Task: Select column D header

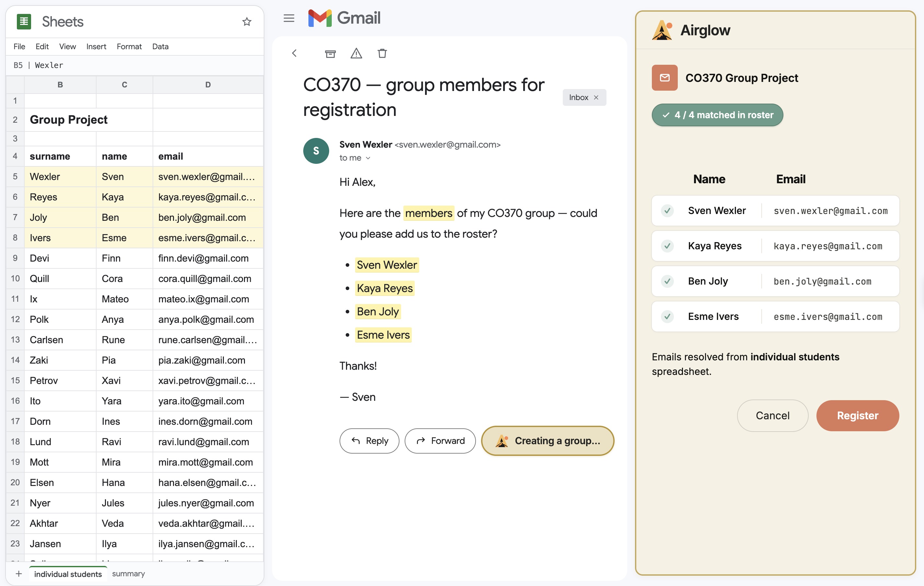Action: 208,85
